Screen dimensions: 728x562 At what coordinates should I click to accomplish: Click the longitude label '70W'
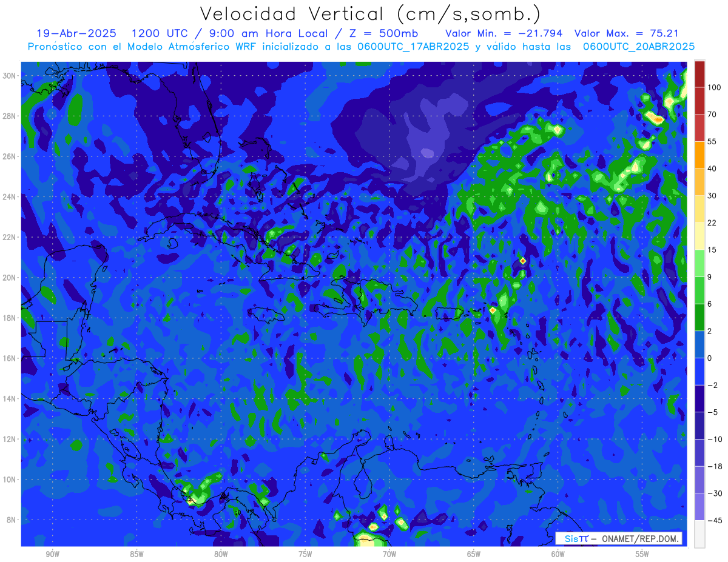(x=389, y=554)
